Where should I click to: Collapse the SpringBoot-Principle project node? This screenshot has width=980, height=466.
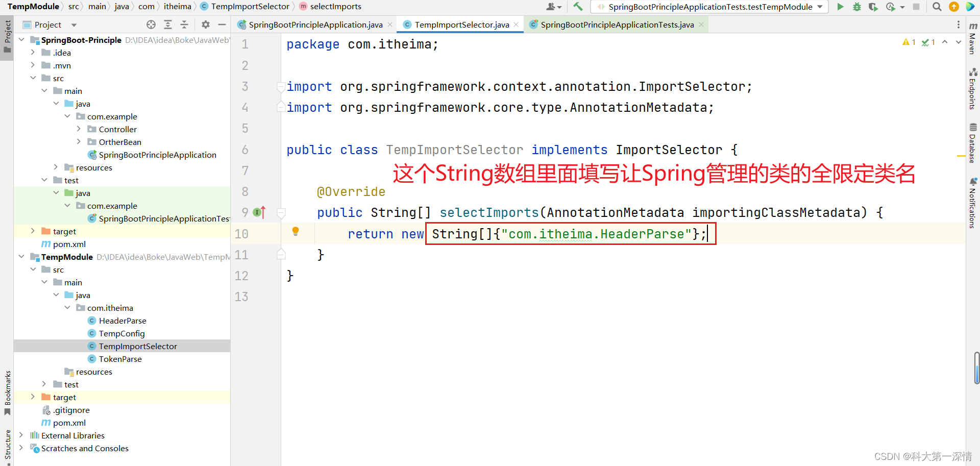[21, 40]
